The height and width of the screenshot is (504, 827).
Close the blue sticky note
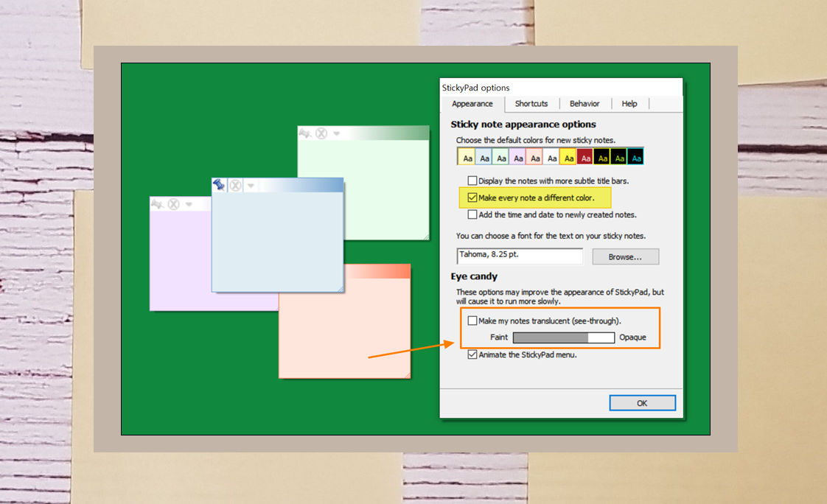click(236, 186)
